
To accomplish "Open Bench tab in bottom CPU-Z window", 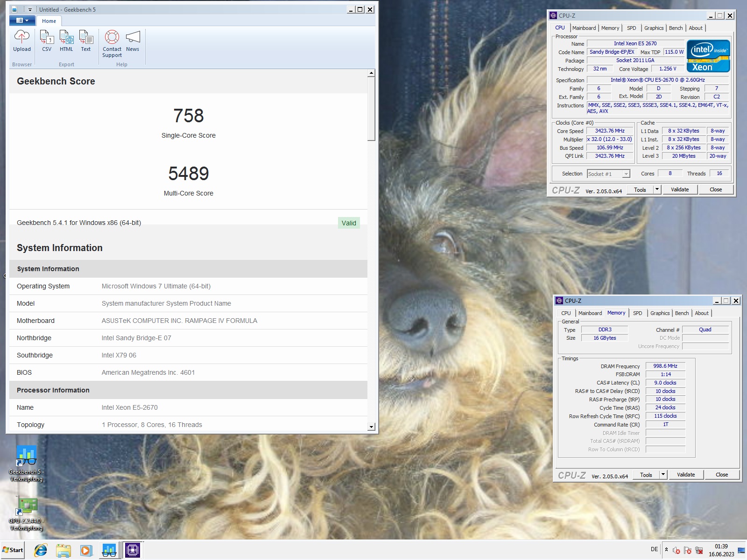I will pos(682,313).
